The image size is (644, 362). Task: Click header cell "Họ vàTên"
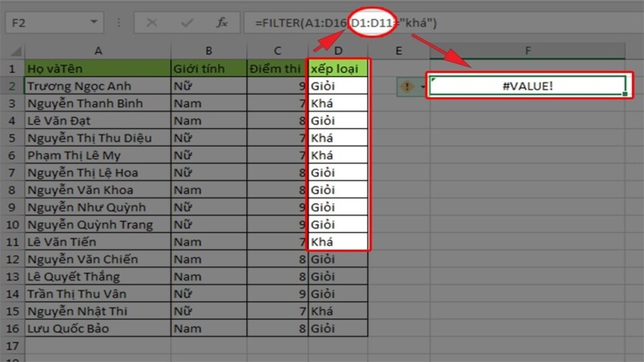point(98,68)
